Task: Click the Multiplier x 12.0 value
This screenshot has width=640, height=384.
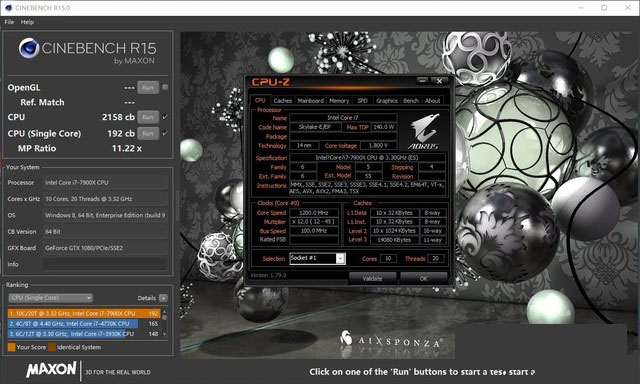Action: coord(314,222)
